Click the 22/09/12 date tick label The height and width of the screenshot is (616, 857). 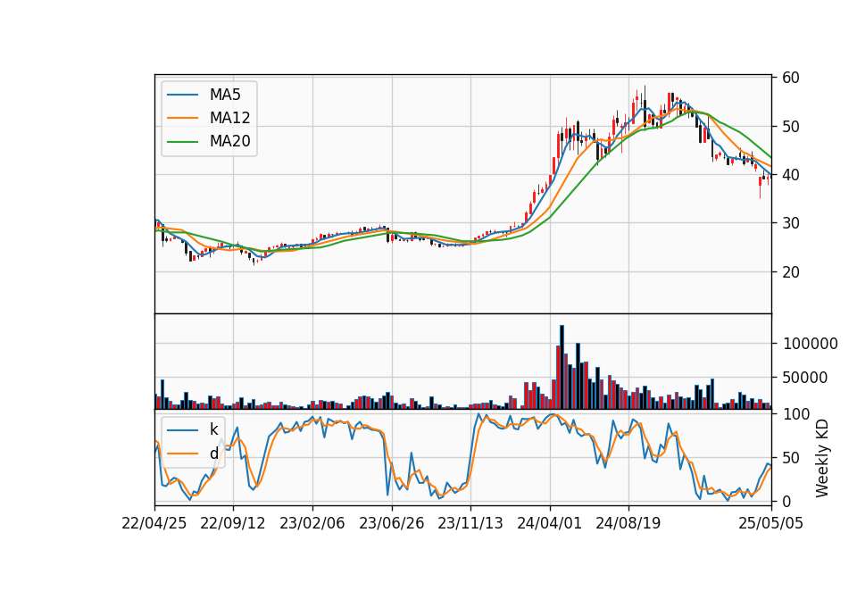(x=233, y=523)
